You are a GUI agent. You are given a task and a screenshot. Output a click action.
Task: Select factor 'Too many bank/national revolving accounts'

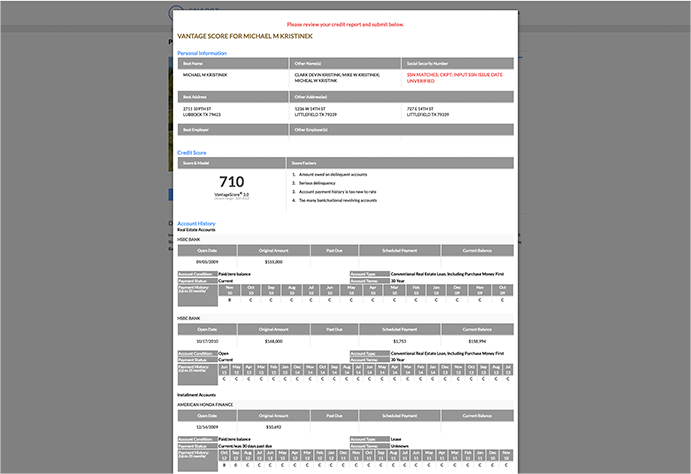(x=338, y=200)
